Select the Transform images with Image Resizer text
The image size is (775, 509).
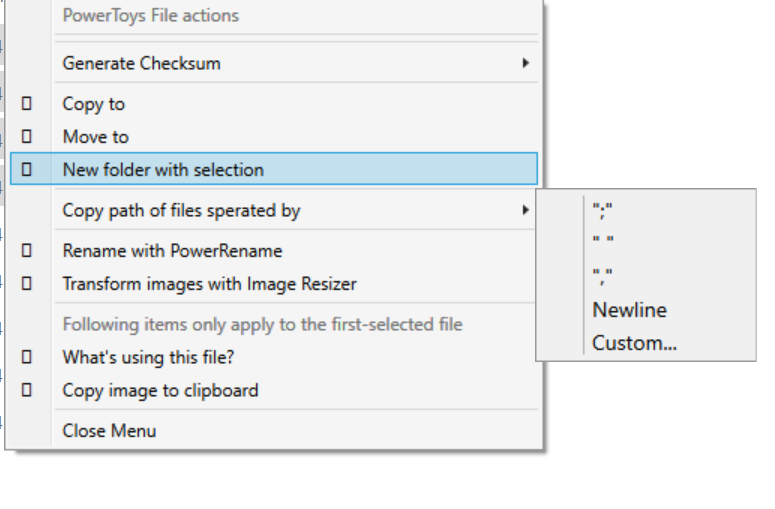[x=209, y=284]
